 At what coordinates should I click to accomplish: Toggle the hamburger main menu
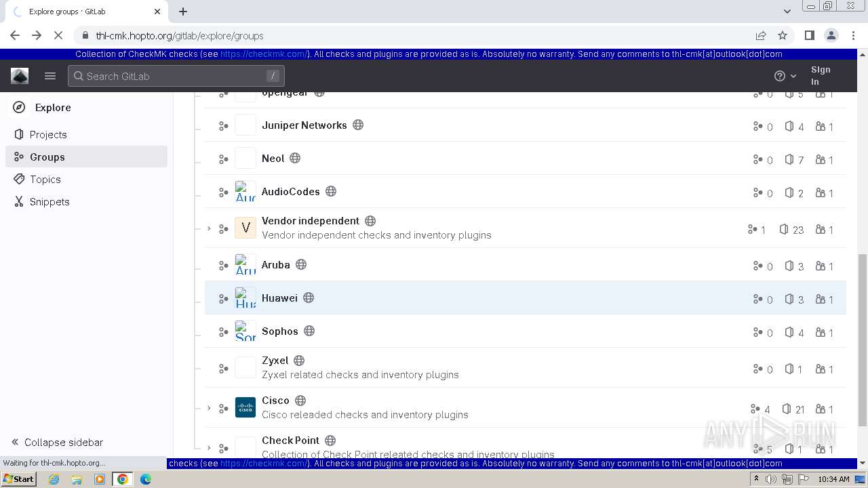50,76
